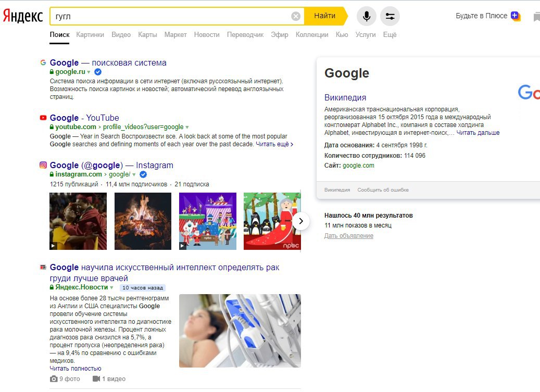Open the Коллекции tab
The image size is (540, 392).
click(x=312, y=35)
